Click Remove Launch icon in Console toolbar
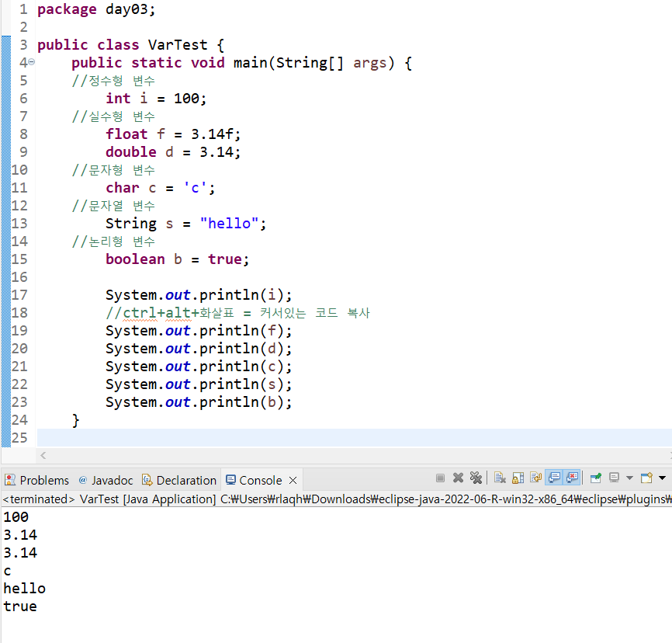This screenshot has width=672, height=643. [x=458, y=478]
